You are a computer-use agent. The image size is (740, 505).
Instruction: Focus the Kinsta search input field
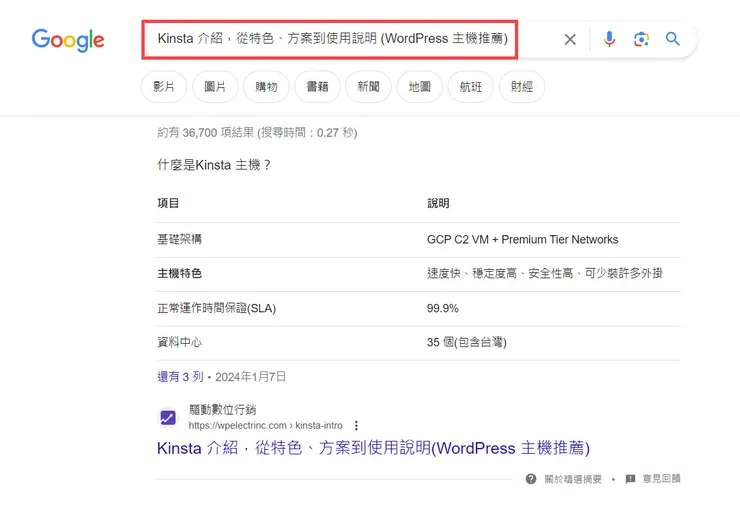[330, 39]
